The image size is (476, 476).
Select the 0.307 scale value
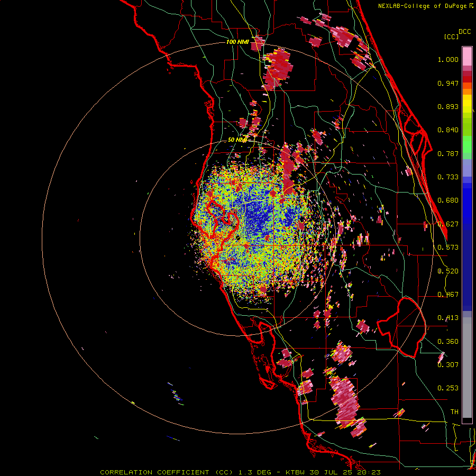click(x=448, y=365)
